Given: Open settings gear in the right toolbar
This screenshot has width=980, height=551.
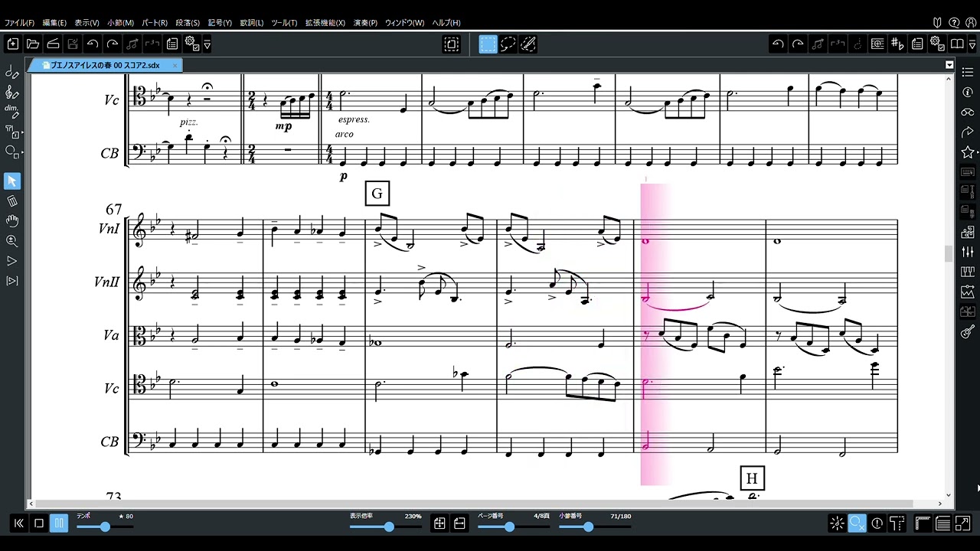Looking at the screenshot, I should coord(937,44).
